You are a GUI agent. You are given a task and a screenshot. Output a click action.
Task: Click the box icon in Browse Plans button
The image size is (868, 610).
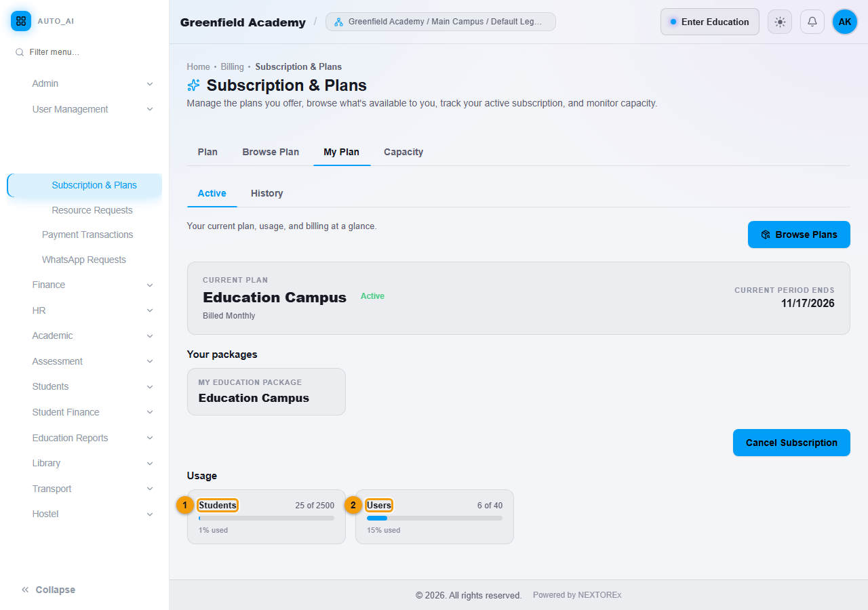[766, 235]
